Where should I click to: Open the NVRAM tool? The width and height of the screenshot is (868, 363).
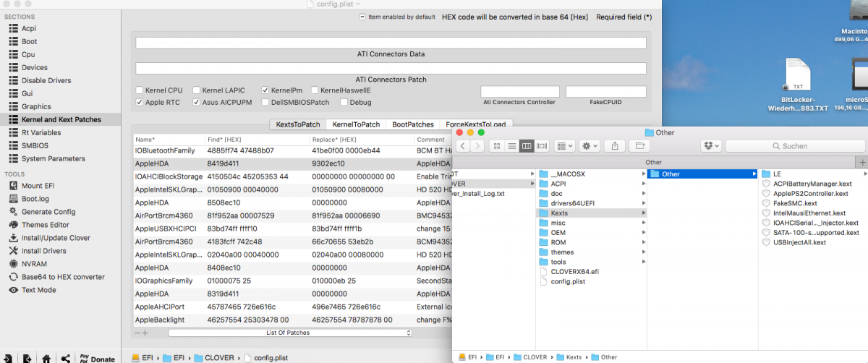tap(13, 264)
